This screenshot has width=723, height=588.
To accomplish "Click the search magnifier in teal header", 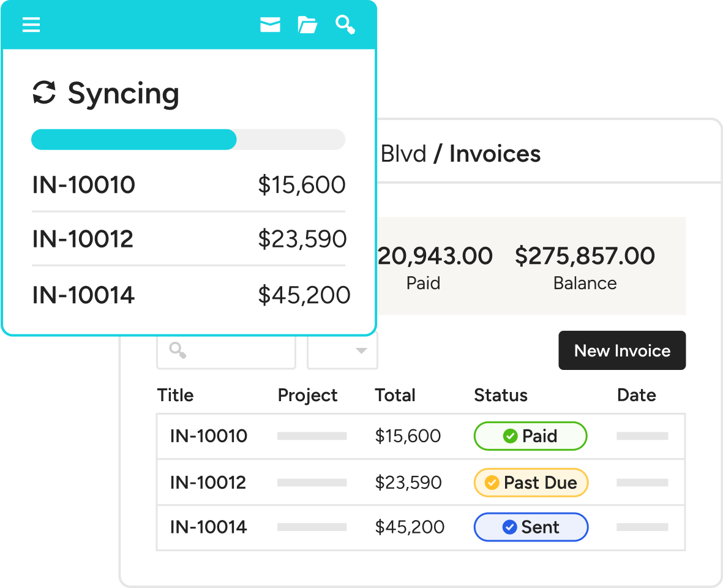I will 345,24.
